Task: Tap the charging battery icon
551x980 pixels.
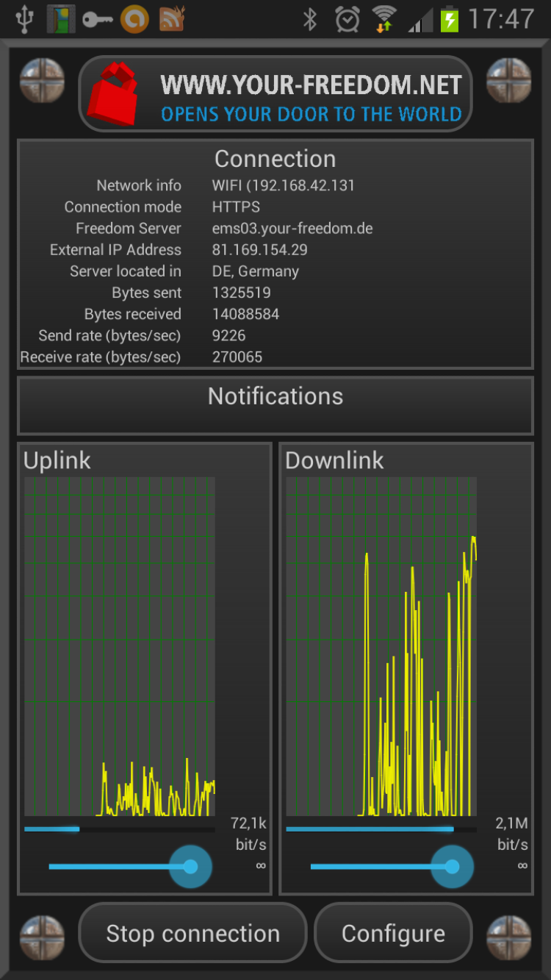Action: (x=449, y=20)
